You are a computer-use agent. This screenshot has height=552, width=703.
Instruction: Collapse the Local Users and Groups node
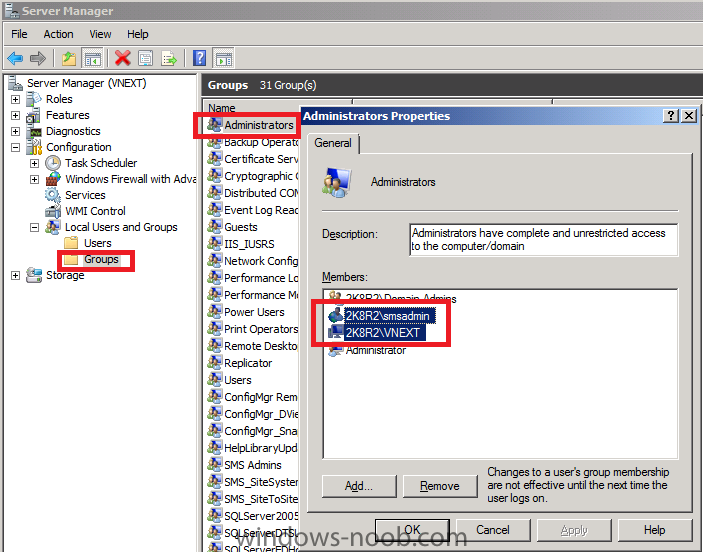point(35,227)
